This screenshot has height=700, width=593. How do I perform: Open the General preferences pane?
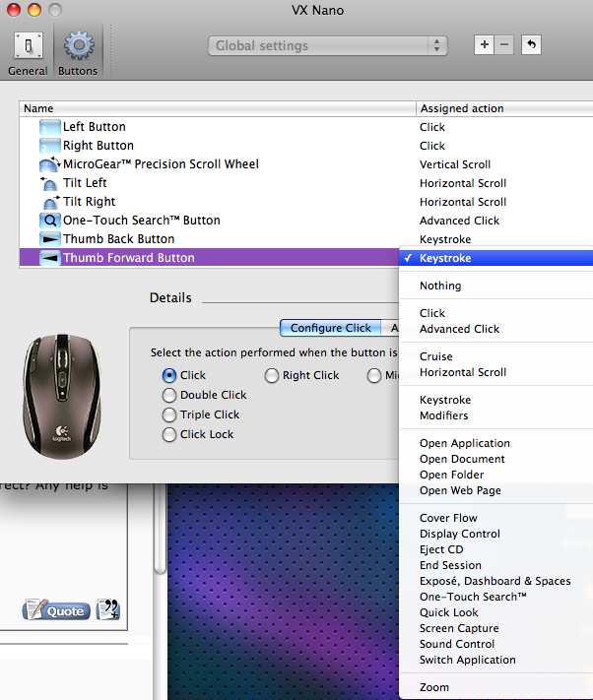[29, 54]
